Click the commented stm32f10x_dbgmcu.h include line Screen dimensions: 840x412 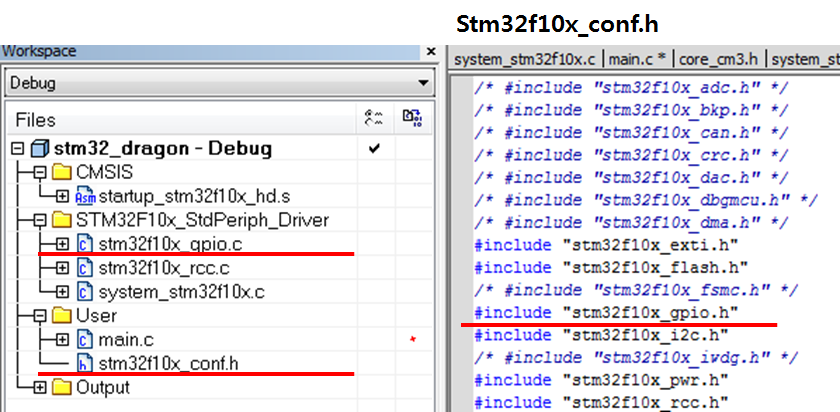pos(646,200)
